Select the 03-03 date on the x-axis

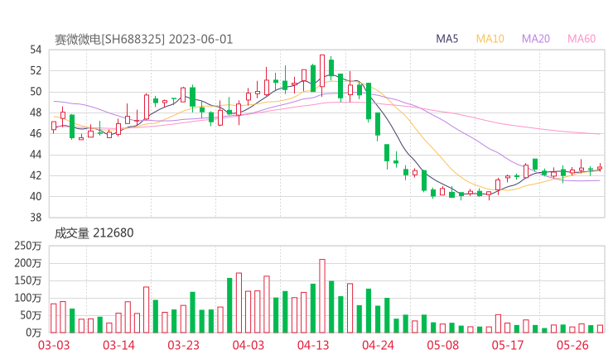coord(54,345)
